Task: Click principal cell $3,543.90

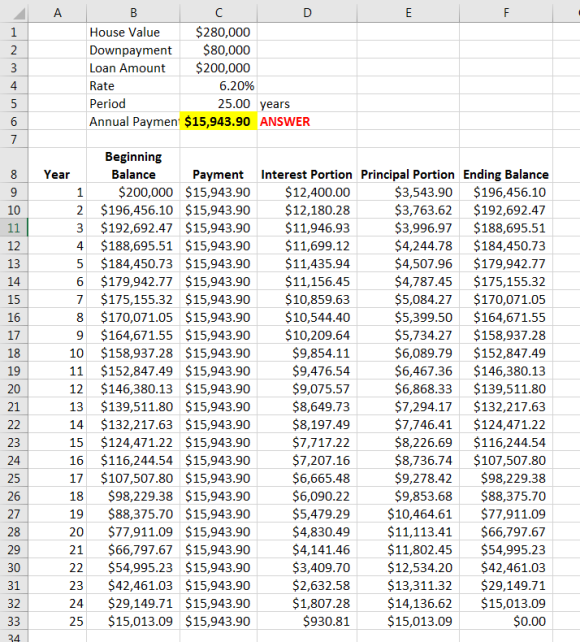Action: 408,192
